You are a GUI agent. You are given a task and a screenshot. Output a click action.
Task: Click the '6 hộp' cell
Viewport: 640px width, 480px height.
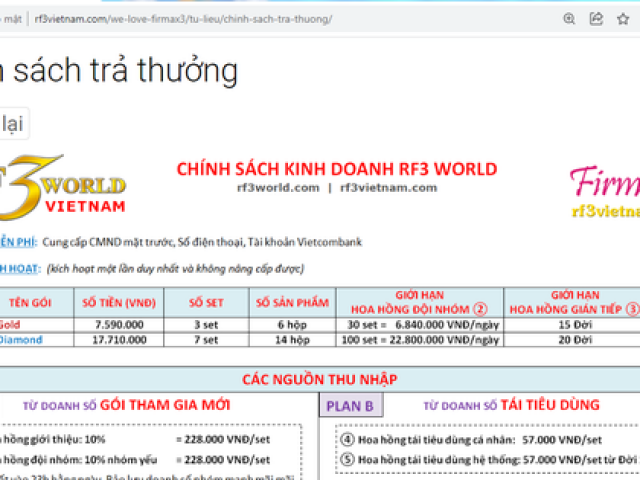pyautogui.click(x=292, y=325)
